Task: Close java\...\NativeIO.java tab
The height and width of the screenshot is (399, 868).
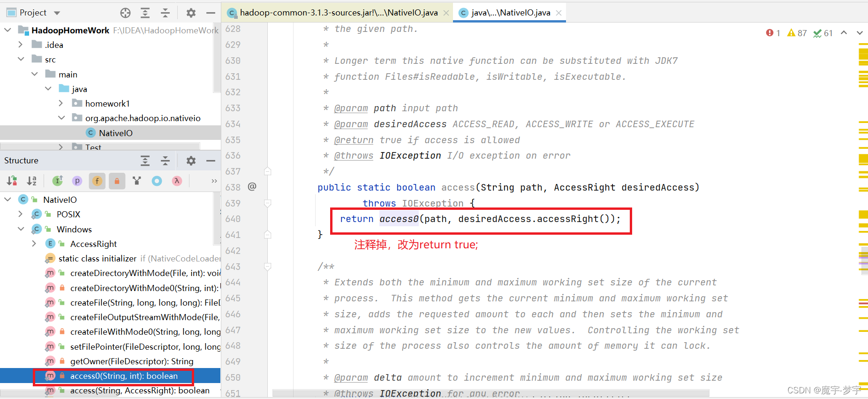Action: coord(559,13)
